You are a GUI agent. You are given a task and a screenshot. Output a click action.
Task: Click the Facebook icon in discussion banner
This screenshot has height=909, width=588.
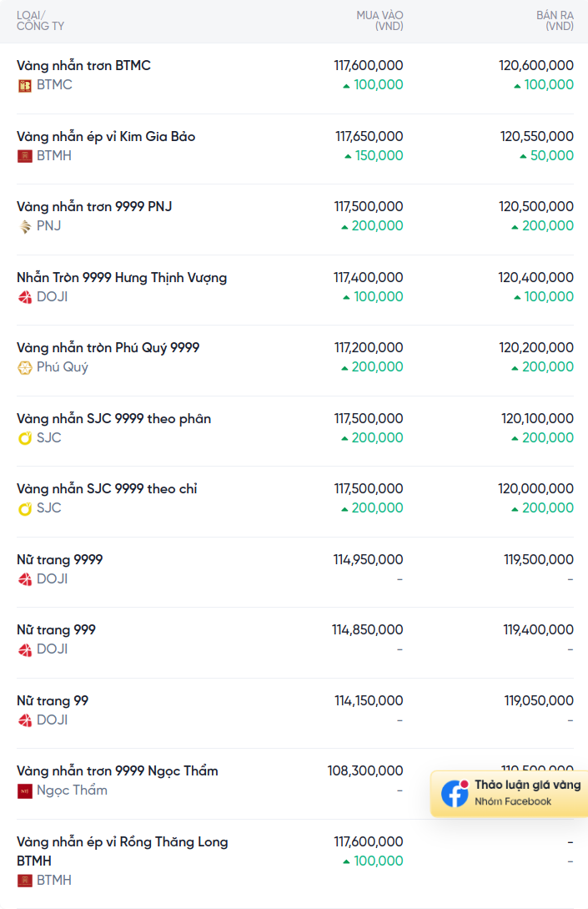[455, 793]
